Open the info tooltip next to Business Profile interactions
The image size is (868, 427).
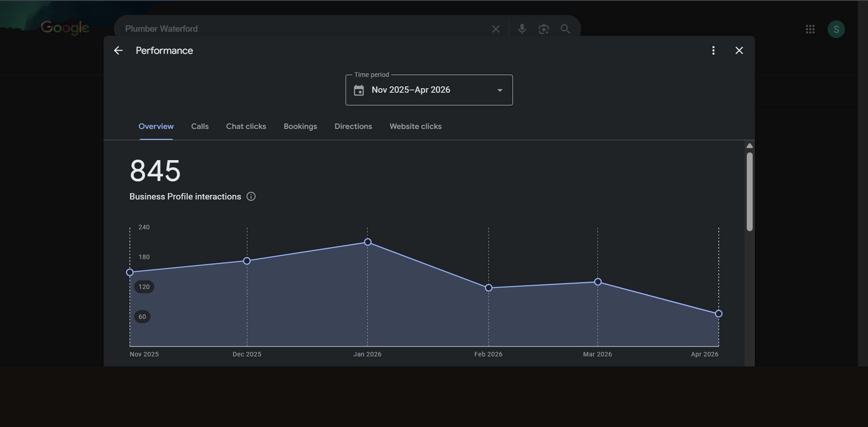(251, 196)
